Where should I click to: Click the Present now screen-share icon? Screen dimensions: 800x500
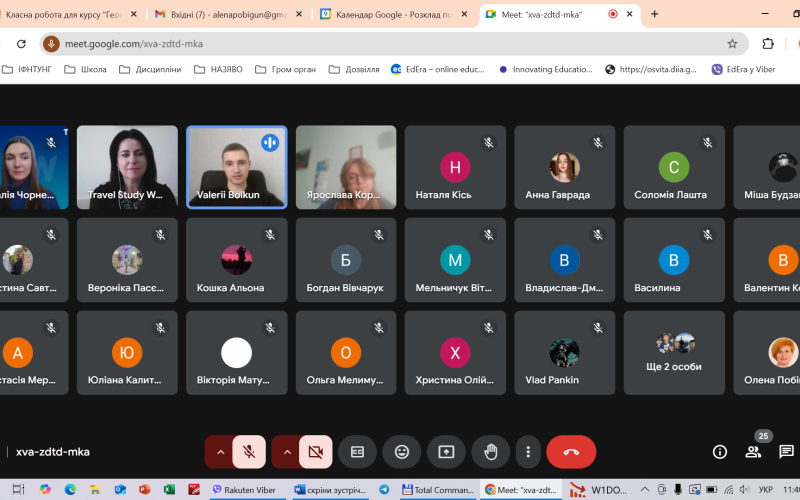pyautogui.click(x=446, y=452)
